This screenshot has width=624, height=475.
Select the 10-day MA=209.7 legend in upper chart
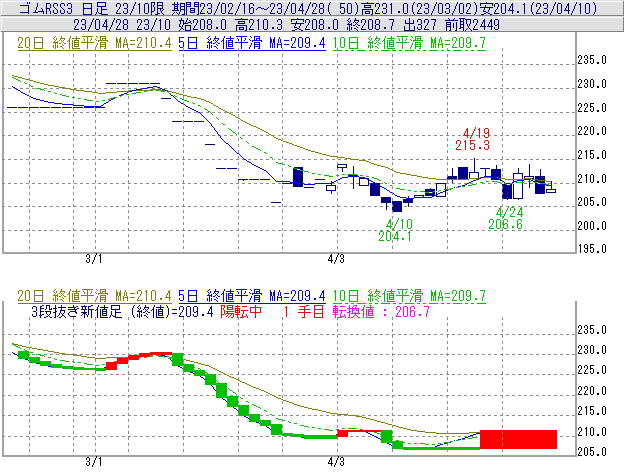(409, 43)
